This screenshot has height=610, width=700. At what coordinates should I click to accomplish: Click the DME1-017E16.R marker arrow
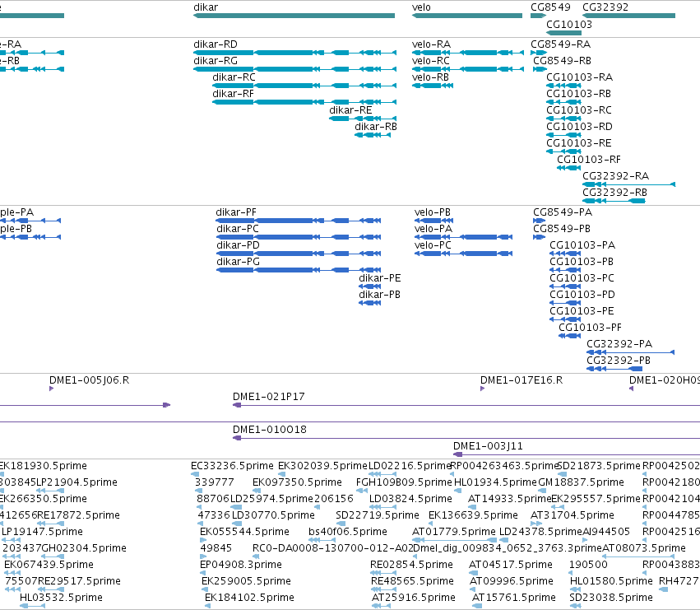482,389
